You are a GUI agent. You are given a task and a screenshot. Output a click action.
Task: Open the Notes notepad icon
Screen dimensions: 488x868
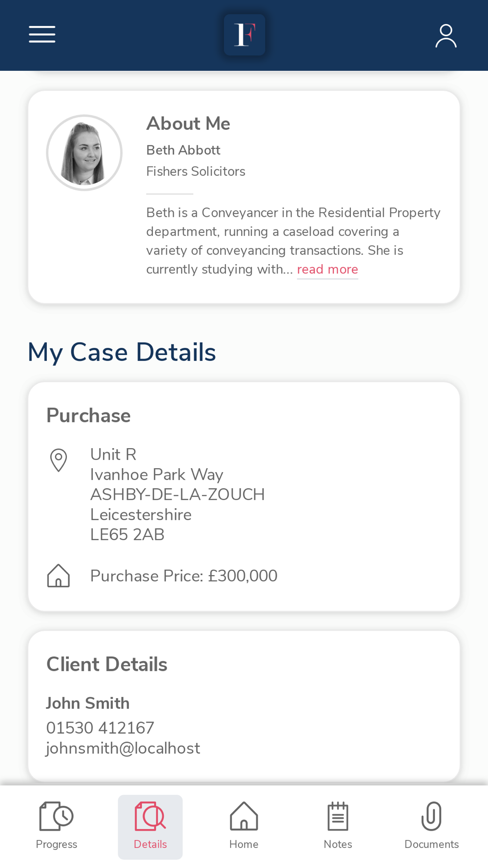(338, 816)
